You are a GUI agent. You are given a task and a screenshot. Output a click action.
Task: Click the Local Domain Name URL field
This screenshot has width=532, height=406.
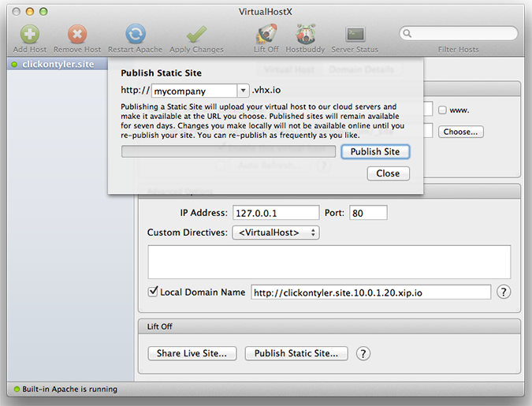[x=371, y=292]
